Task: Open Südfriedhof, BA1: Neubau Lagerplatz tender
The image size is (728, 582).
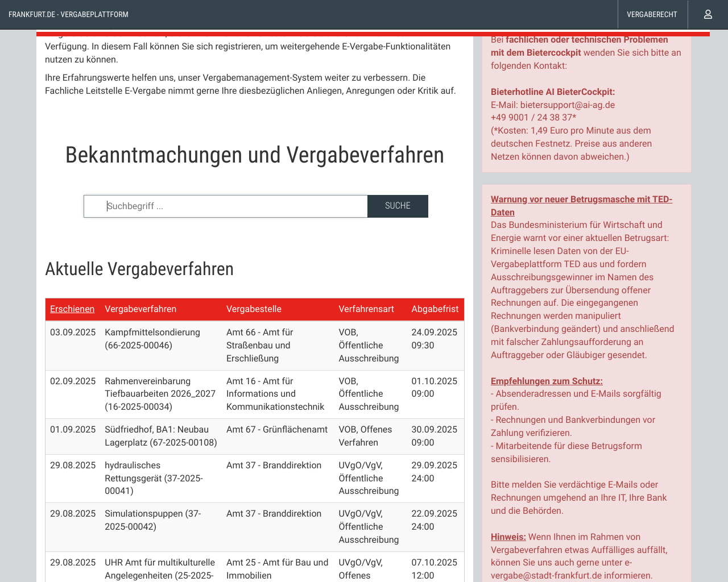Action: click(161, 436)
